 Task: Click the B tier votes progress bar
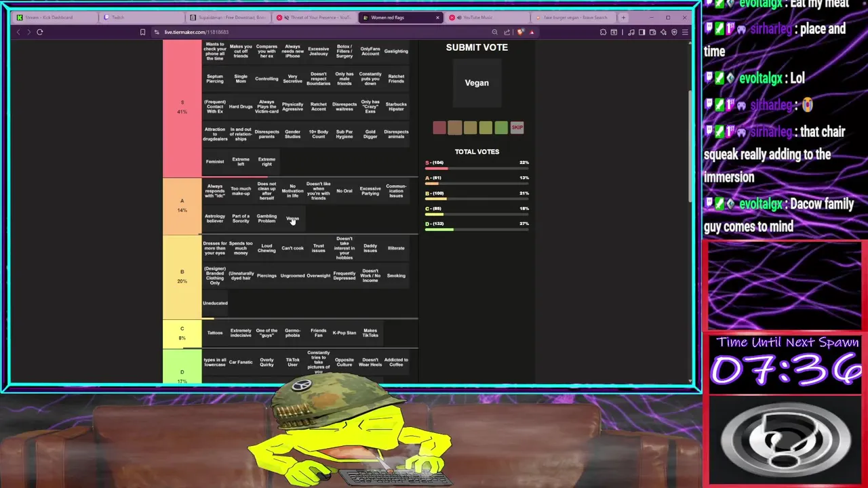pyautogui.click(x=477, y=199)
